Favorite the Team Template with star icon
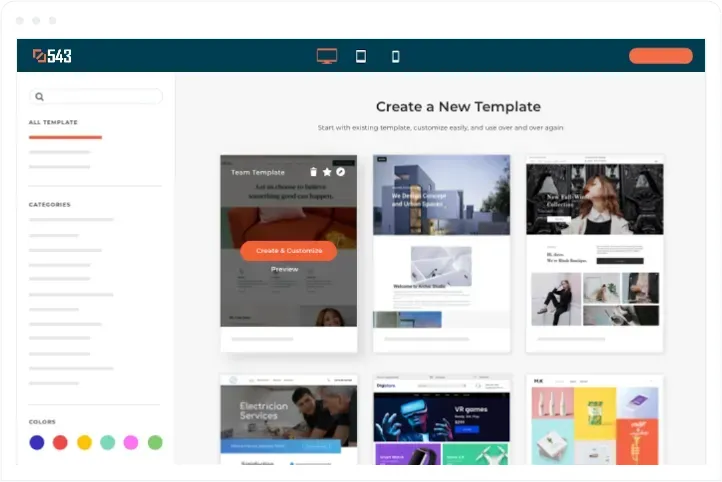 click(327, 172)
